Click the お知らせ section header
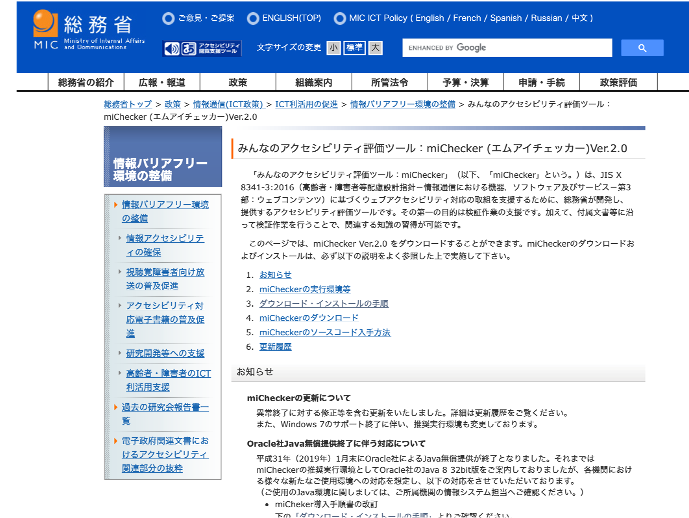689x518 pixels. (438, 372)
